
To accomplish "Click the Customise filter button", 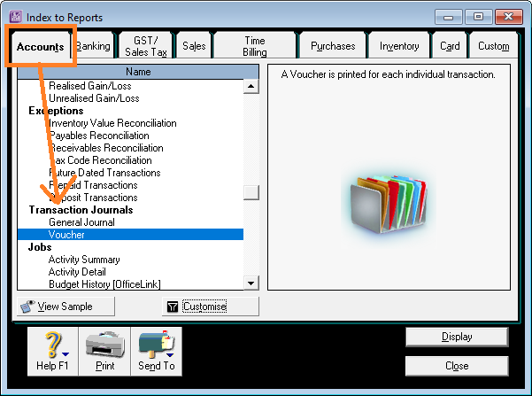I will [x=211, y=307].
